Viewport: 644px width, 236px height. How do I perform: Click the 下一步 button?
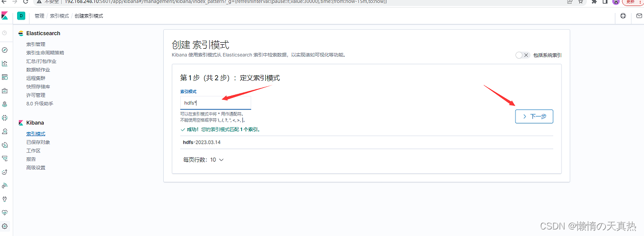pyautogui.click(x=534, y=116)
